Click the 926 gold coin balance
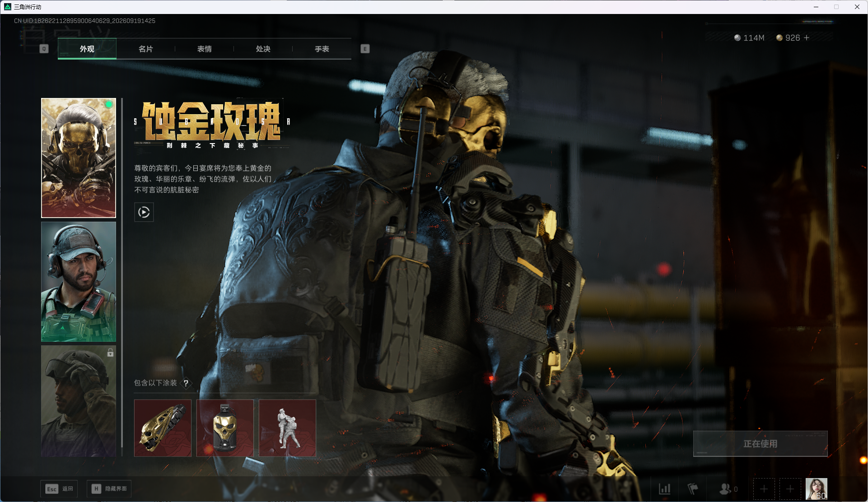 coord(788,38)
